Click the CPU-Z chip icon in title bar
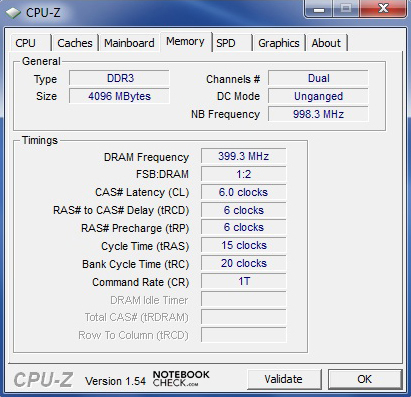This screenshot has width=411, height=397. pyautogui.click(x=13, y=13)
